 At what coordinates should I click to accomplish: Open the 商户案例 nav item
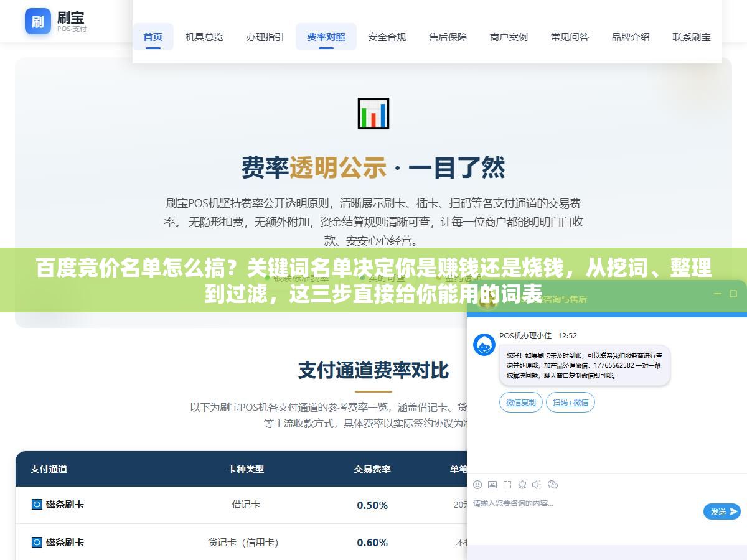tap(509, 37)
